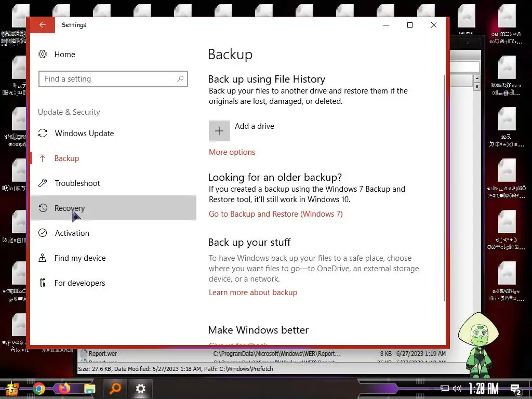The image size is (532, 399).
Task: Open the Activation section
Action: point(113,233)
